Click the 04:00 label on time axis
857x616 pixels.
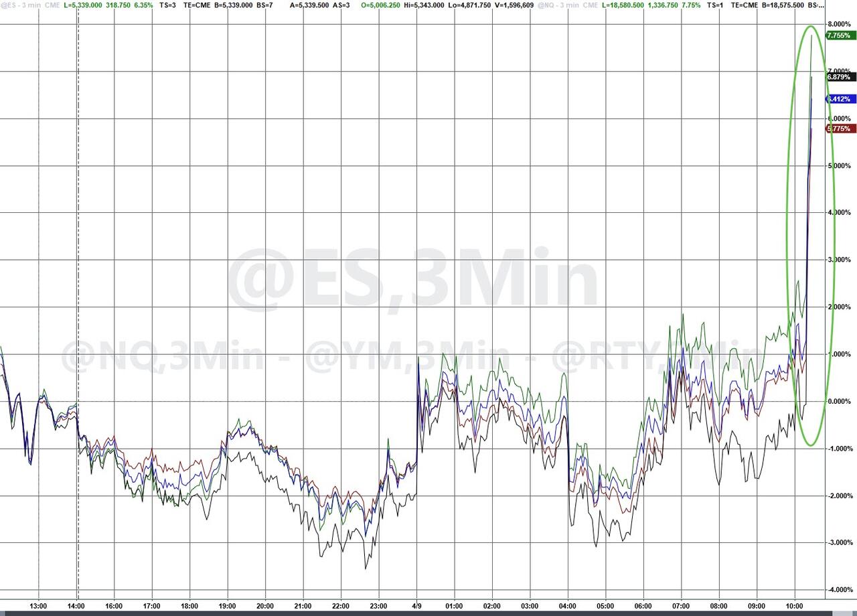[568, 607]
